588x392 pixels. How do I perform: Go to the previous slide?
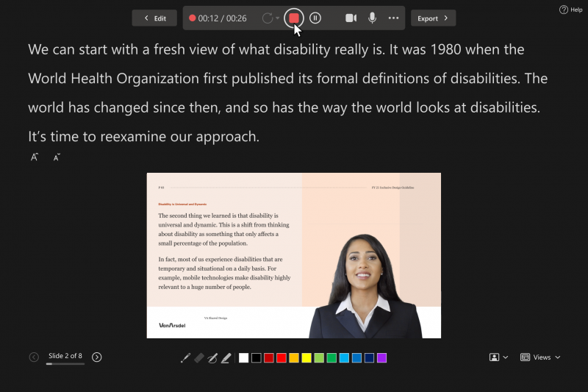(x=34, y=357)
